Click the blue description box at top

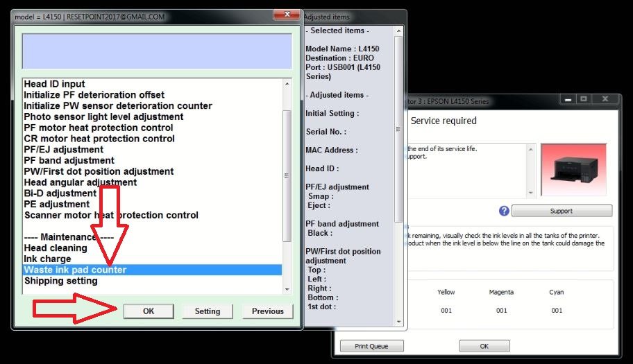(157, 51)
